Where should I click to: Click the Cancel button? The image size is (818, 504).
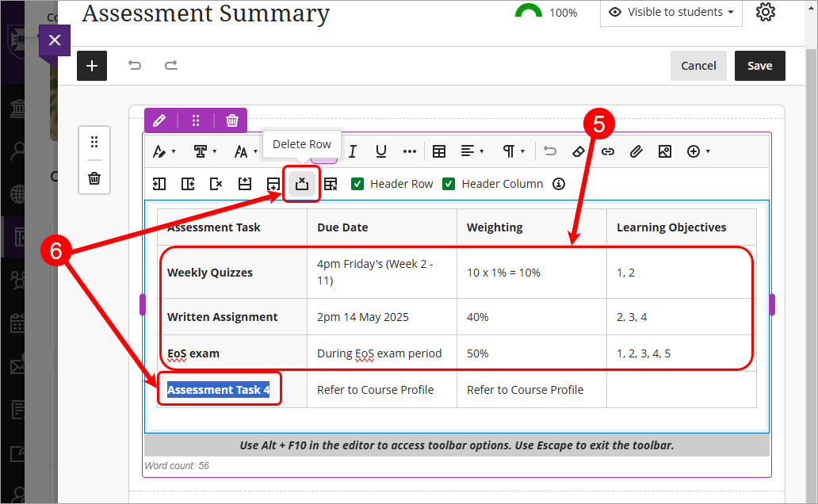(698, 66)
